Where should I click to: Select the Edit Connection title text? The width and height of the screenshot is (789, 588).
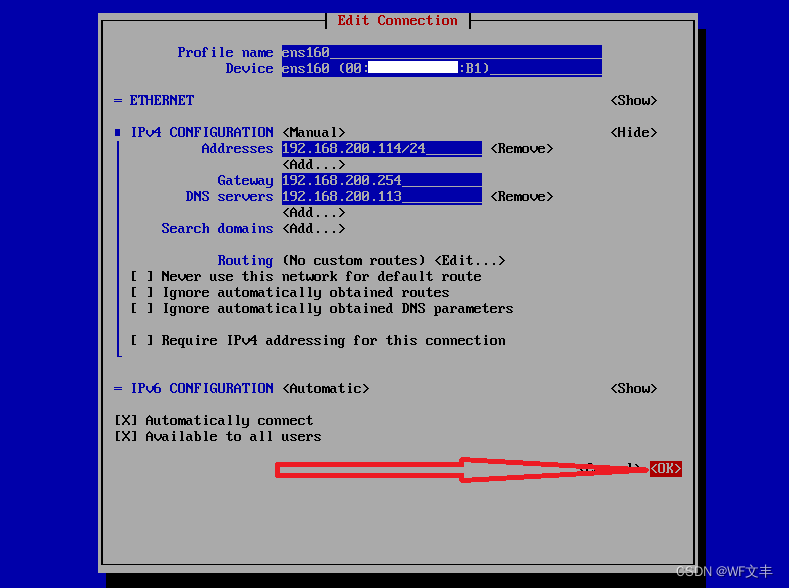click(x=397, y=20)
